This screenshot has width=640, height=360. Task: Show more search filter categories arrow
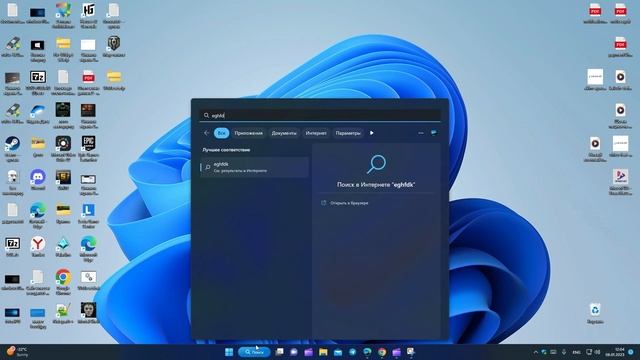[x=371, y=133]
